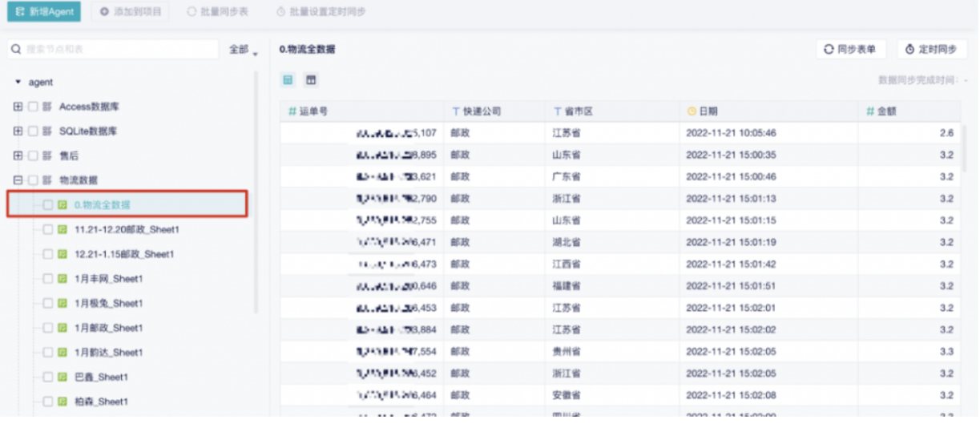Click the clock icon in 日期 header

tap(692, 111)
